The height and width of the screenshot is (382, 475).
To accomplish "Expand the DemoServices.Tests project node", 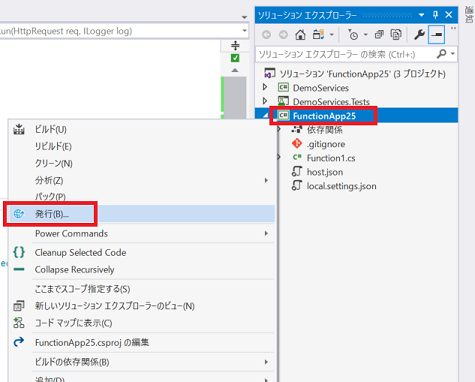I will coord(265,101).
